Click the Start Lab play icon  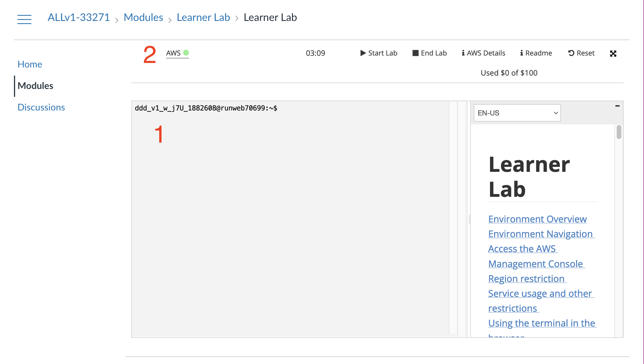(x=363, y=53)
